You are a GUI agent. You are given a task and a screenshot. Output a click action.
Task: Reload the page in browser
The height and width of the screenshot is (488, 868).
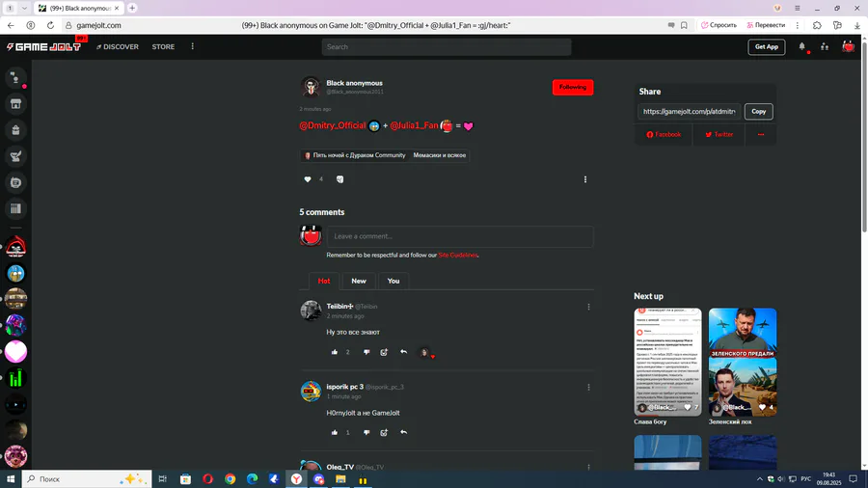(x=50, y=25)
